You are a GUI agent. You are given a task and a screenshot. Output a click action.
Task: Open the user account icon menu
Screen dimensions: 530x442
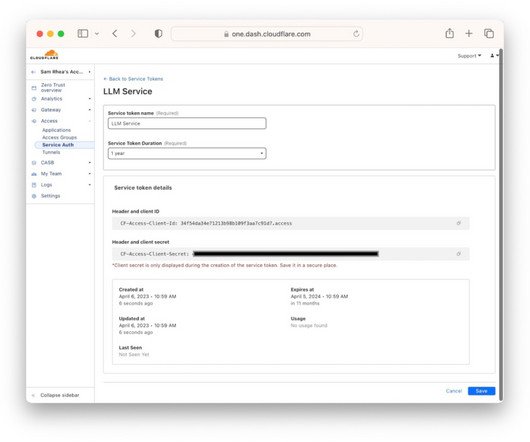coord(494,56)
